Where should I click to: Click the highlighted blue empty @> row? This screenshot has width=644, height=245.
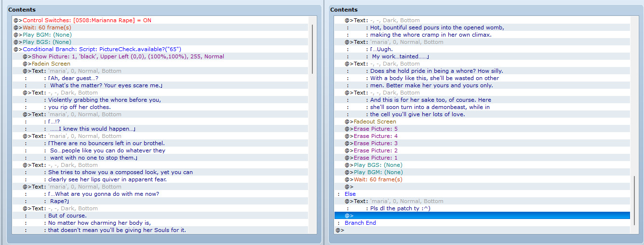coord(482,216)
